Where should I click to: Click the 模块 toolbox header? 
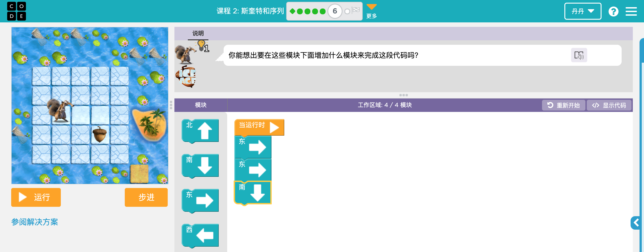coord(201,105)
